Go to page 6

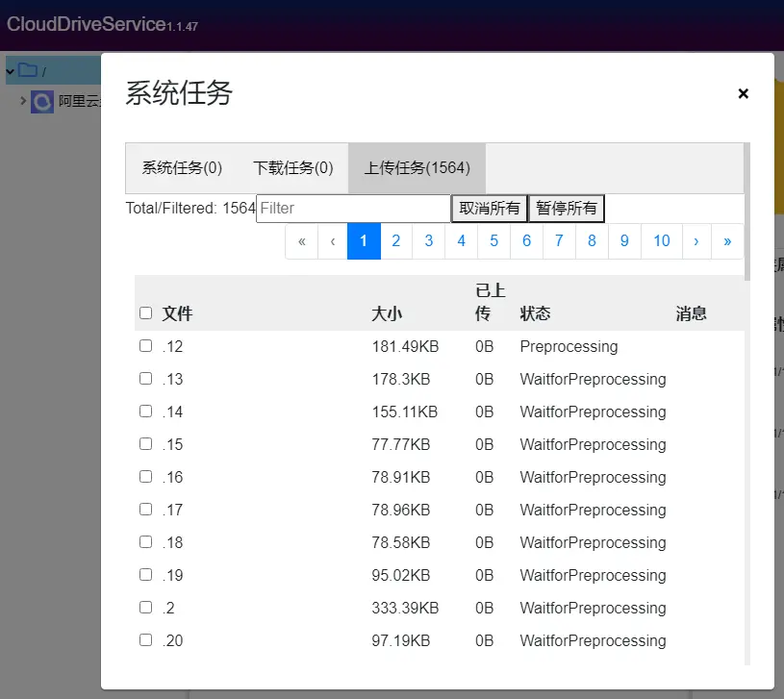pyautogui.click(x=526, y=241)
